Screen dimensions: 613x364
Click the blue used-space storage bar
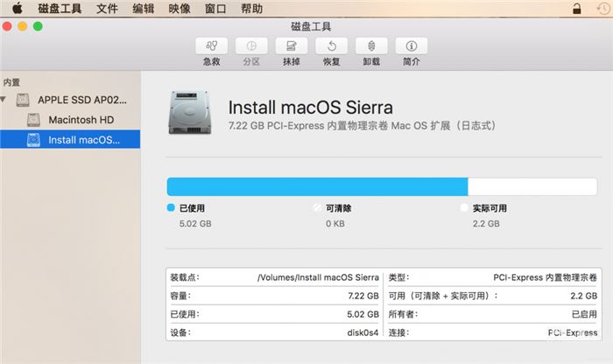(x=317, y=186)
